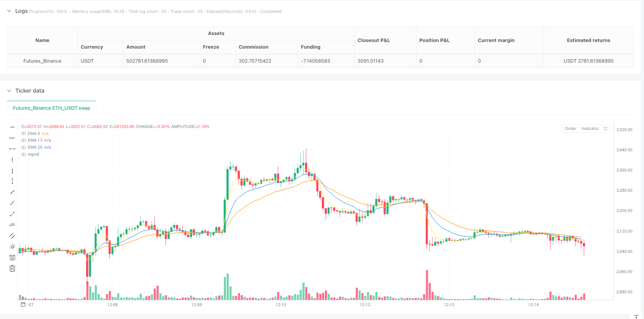Hide the signal indicator using its eye
Image resolution: width=644 pixels, height=319 pixels.
click(24, 154)
